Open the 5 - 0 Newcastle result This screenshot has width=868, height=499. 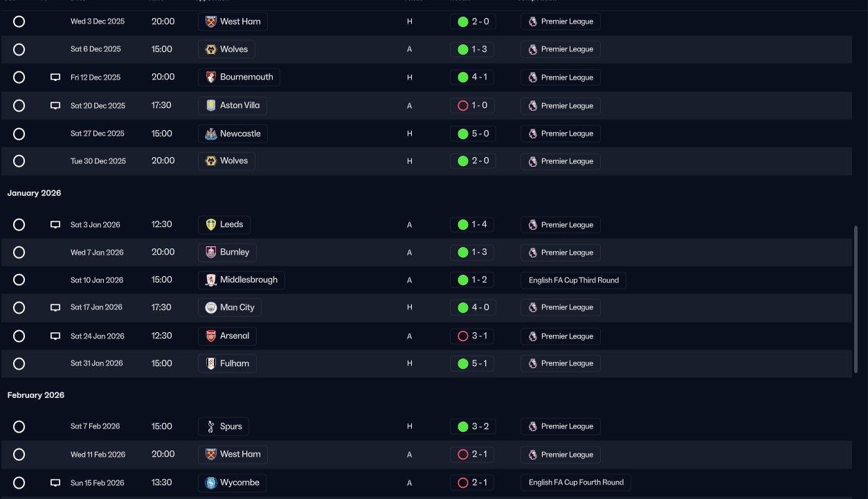pos(473,134)
